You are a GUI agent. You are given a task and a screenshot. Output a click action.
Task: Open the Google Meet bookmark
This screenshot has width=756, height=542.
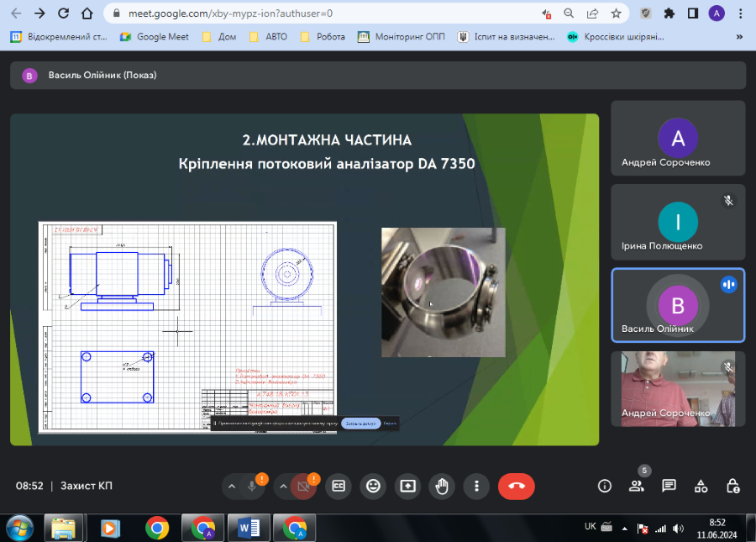coord(155,37)
